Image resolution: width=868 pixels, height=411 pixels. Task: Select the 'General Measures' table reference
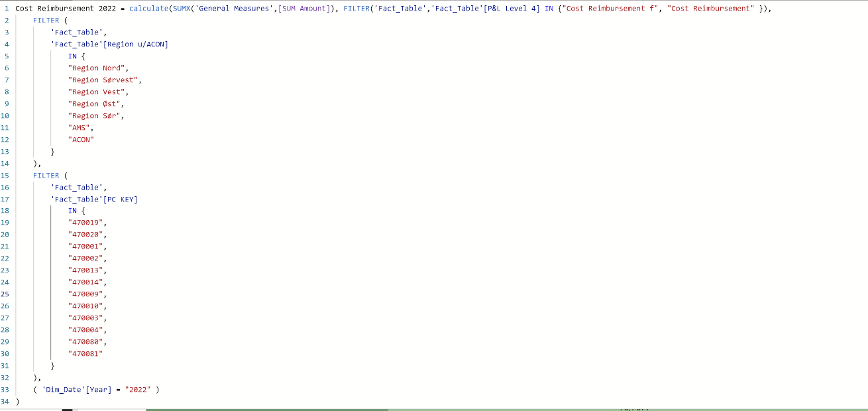click(234, 8)
